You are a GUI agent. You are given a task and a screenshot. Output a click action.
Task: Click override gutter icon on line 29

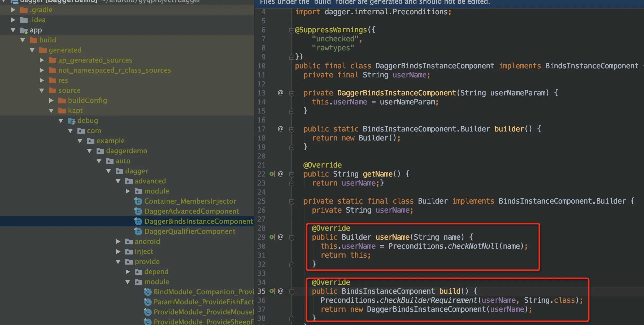(x=272, y=237)
